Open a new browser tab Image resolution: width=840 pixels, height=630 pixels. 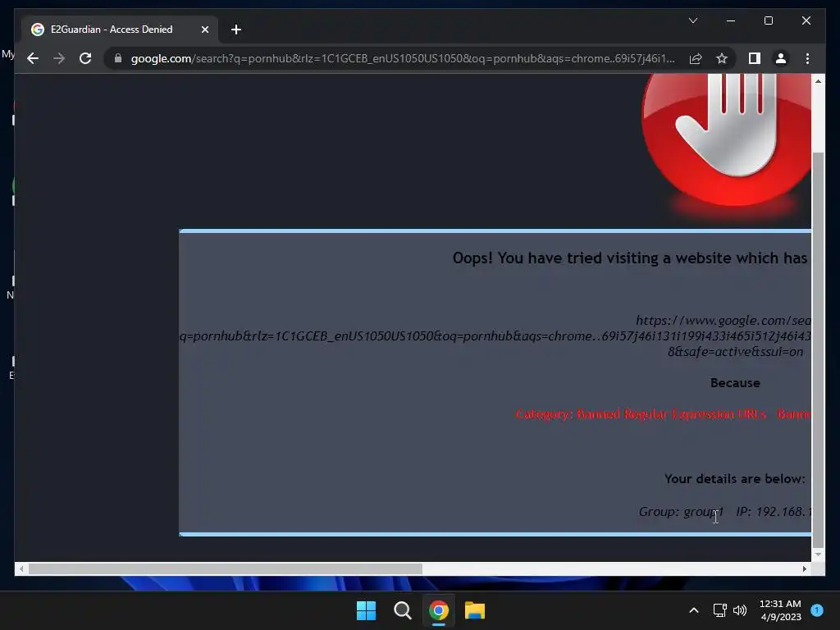[x=235, y=30]
